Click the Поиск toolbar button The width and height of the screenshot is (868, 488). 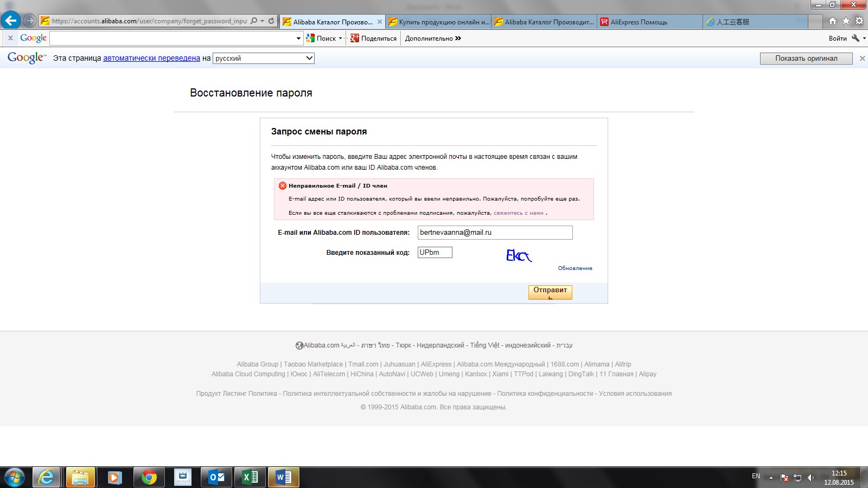pyautogui.click(x=321, y=38)
